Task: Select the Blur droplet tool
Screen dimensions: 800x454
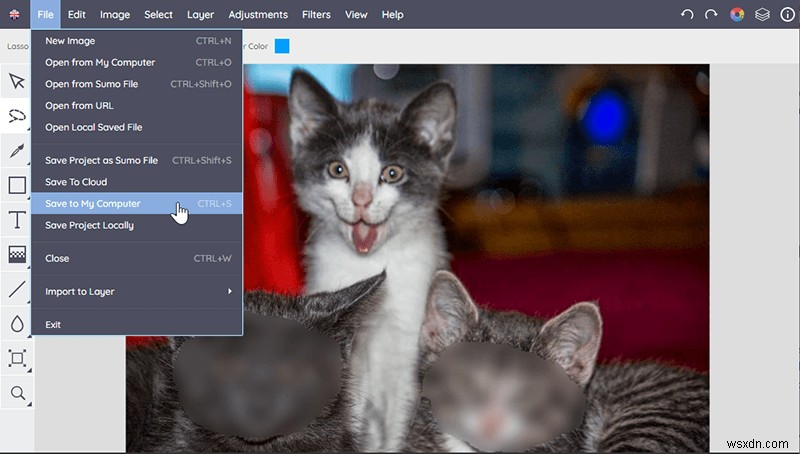Action: click(x=17, y=323)
